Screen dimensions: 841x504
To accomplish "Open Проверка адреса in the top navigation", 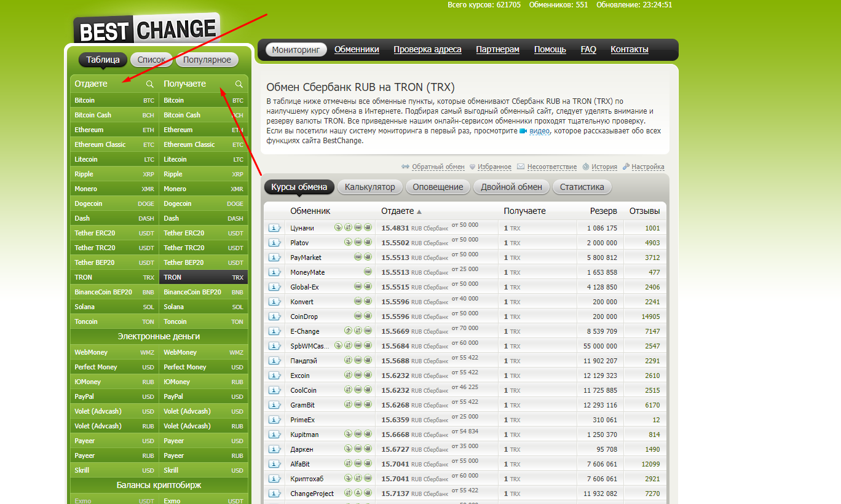I will 427,50.
